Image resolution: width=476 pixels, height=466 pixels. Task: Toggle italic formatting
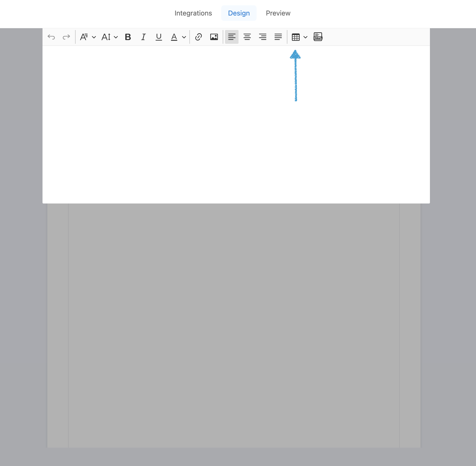coord(143,37)
